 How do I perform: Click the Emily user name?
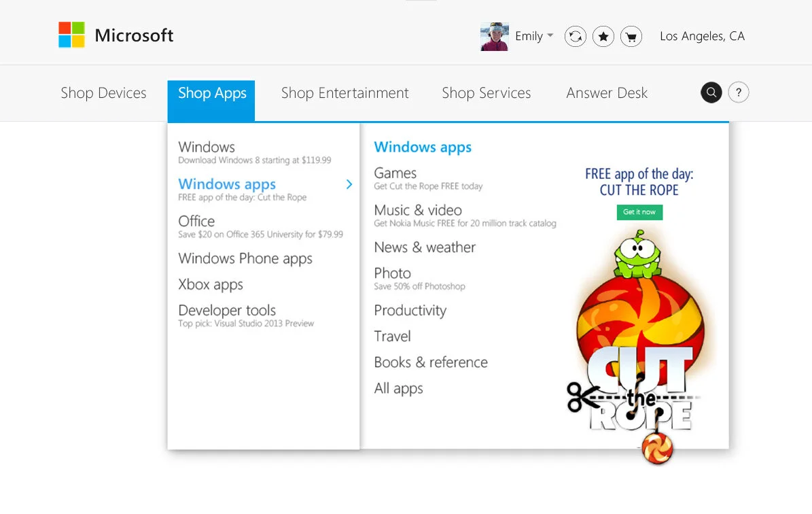tap(529, 36)
